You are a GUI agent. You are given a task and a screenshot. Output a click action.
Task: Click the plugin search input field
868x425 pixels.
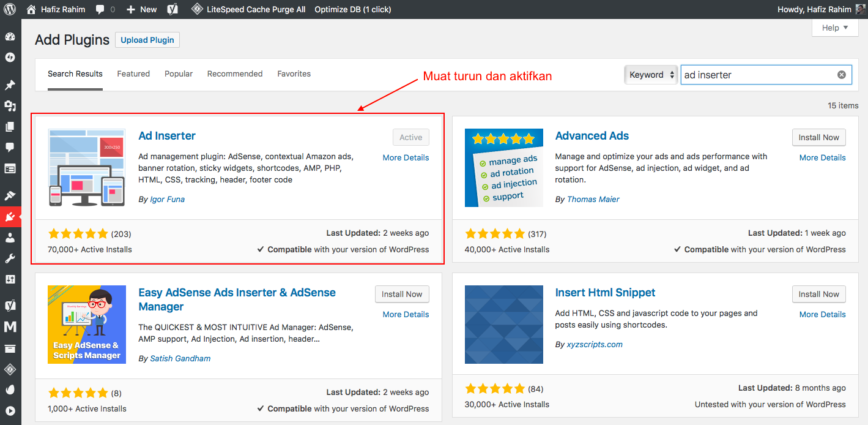[757, 75]
